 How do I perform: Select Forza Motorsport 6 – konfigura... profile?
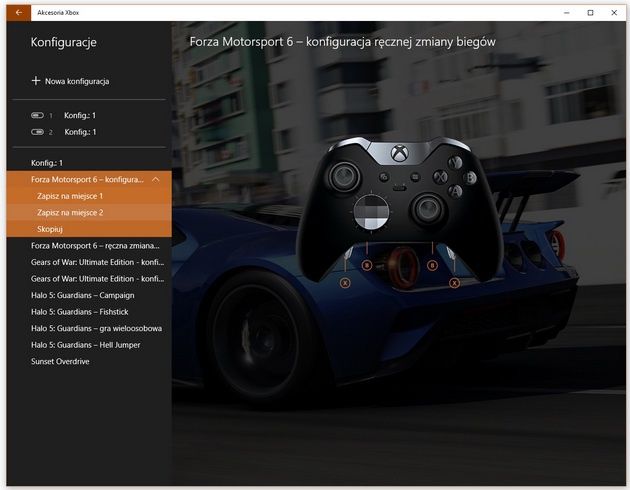pos(87,180)
